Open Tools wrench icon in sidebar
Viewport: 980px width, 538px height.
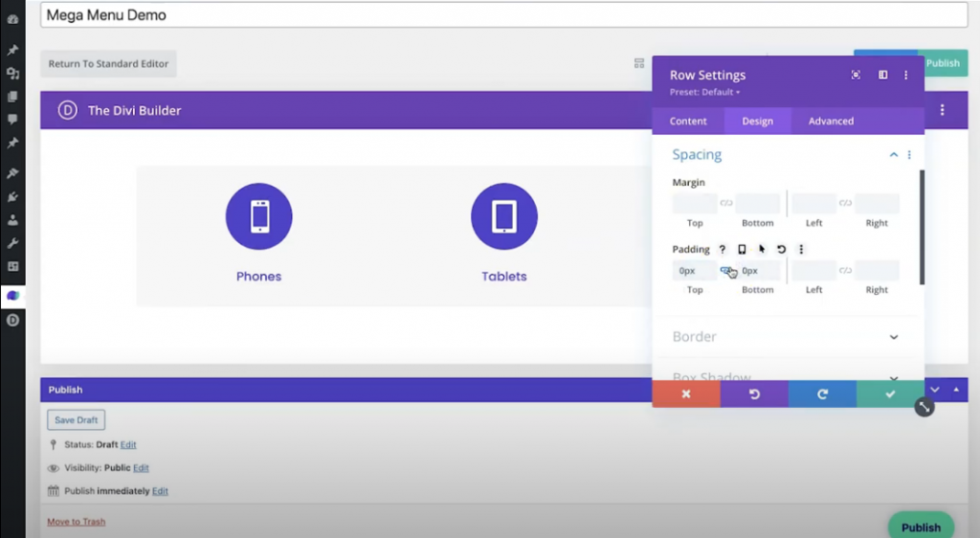pos(12,243)
